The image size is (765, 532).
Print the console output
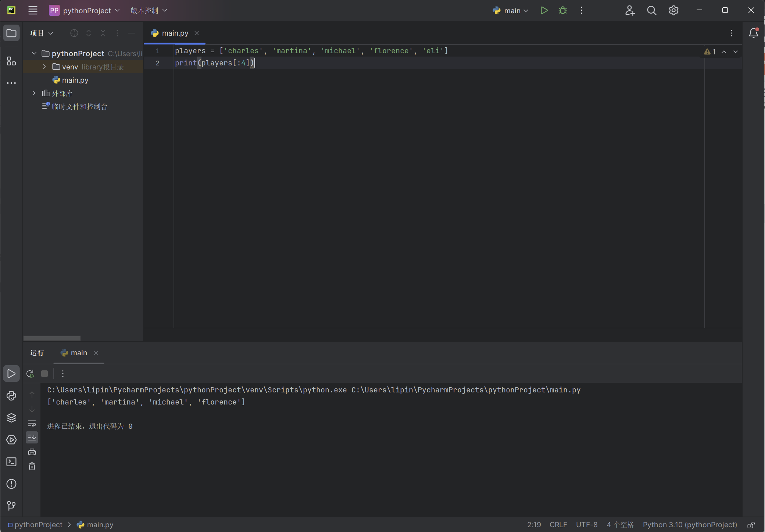pyautogui.click(x=32, y=452)
